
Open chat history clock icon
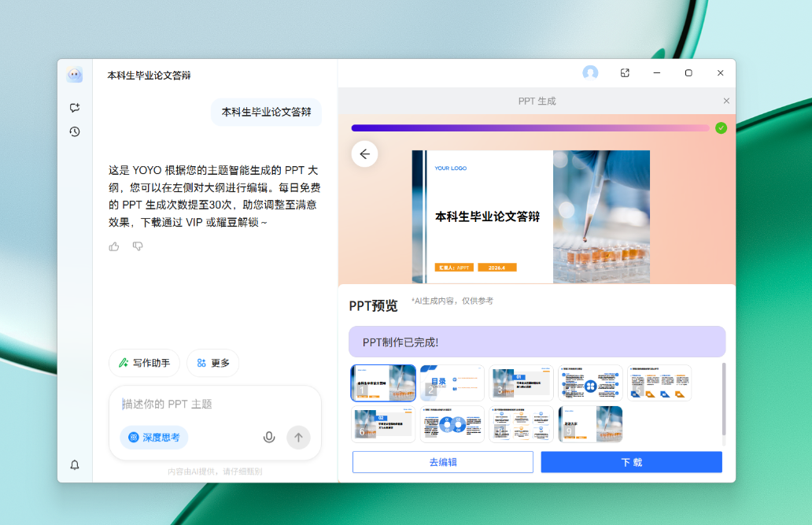click(75, 131)
